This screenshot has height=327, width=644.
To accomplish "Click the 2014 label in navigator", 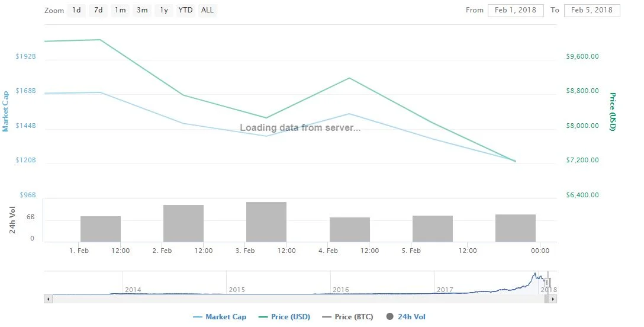I will coord(133,290).
